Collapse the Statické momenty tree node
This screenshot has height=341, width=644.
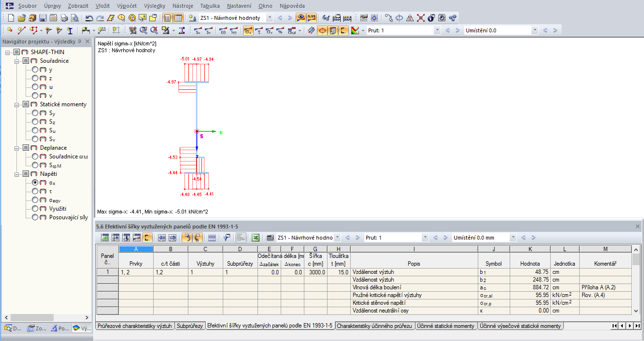pyautogui.click(x=17, y=104)
